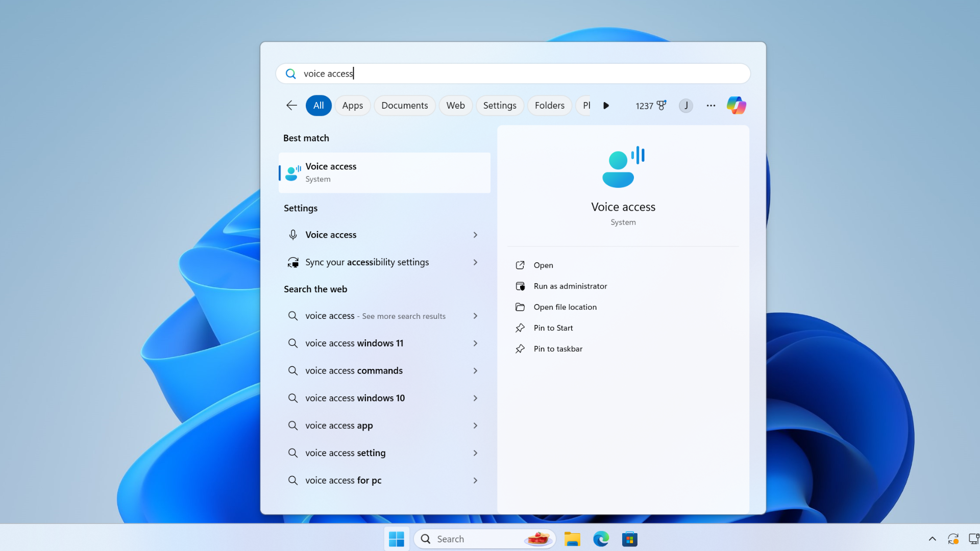The width and height of the screenshot is (980, 551).
Task: Click the back arrow navigation button
Action: 291,106
